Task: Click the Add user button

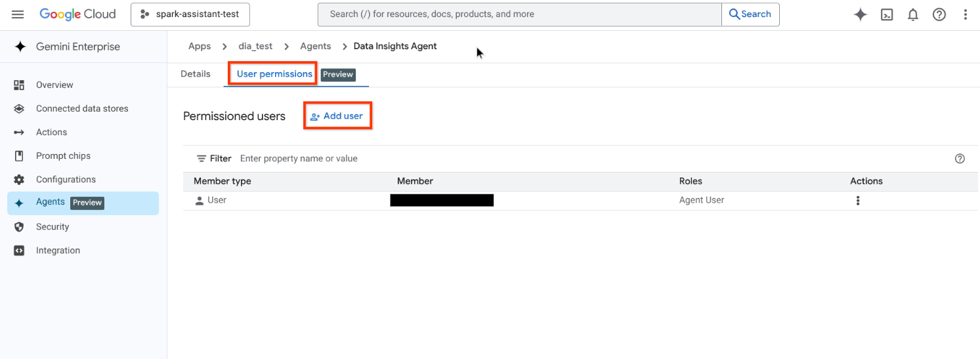Action: (337, 116)
